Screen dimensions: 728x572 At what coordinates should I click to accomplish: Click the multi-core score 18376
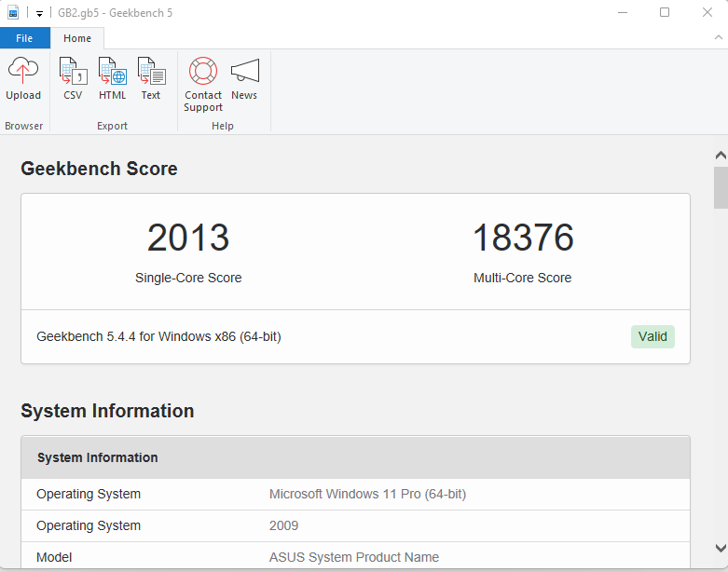(x=523, y=238)
